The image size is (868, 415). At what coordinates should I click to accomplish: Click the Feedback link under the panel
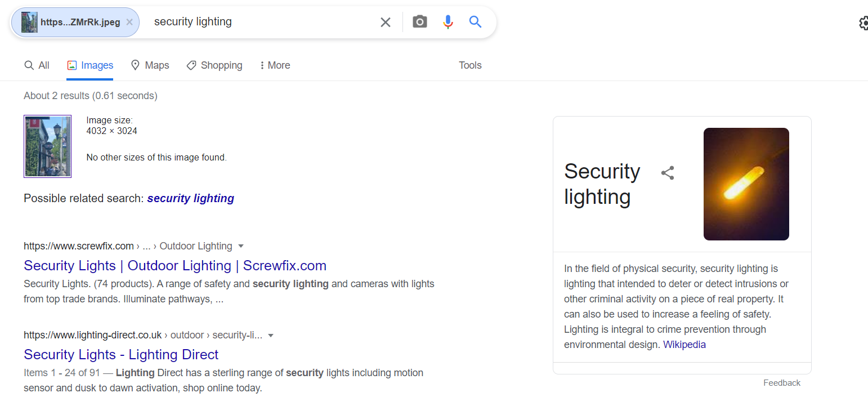point(782,383)
